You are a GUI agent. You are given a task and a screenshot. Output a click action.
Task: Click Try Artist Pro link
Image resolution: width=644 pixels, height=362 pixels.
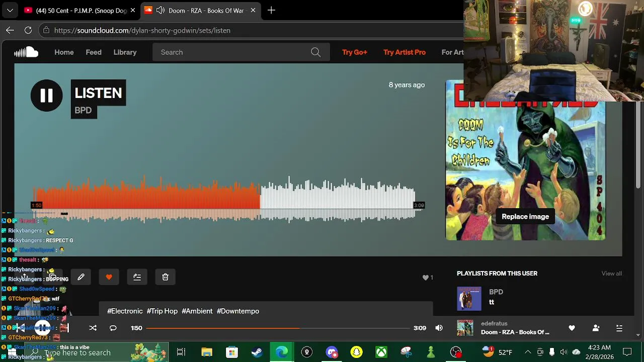(405, 52)
